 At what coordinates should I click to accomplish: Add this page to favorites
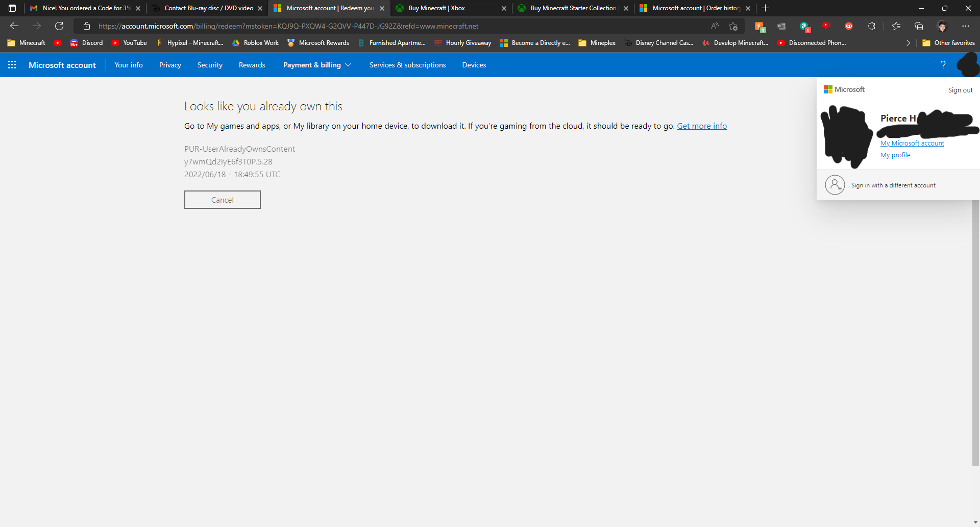733,26
